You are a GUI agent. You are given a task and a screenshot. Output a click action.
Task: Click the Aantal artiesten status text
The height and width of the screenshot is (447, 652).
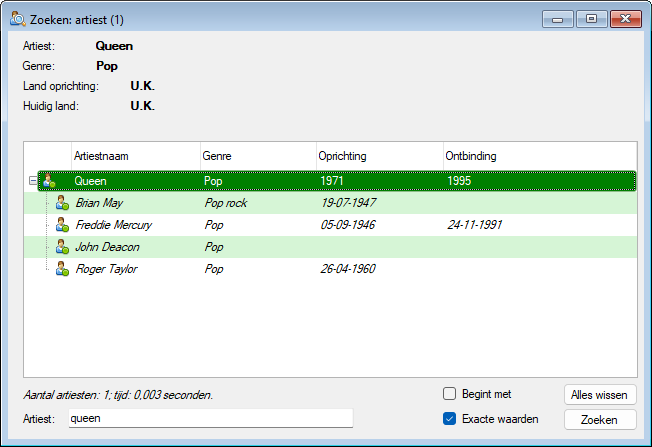118,395
